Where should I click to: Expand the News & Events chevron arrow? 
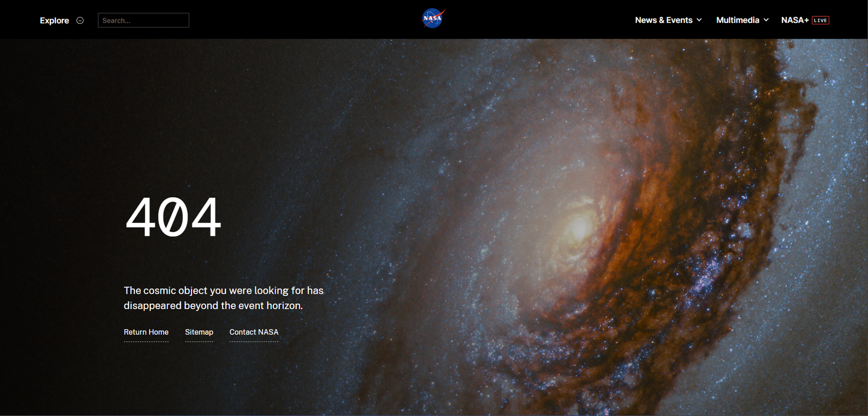[x=699, y=20]
